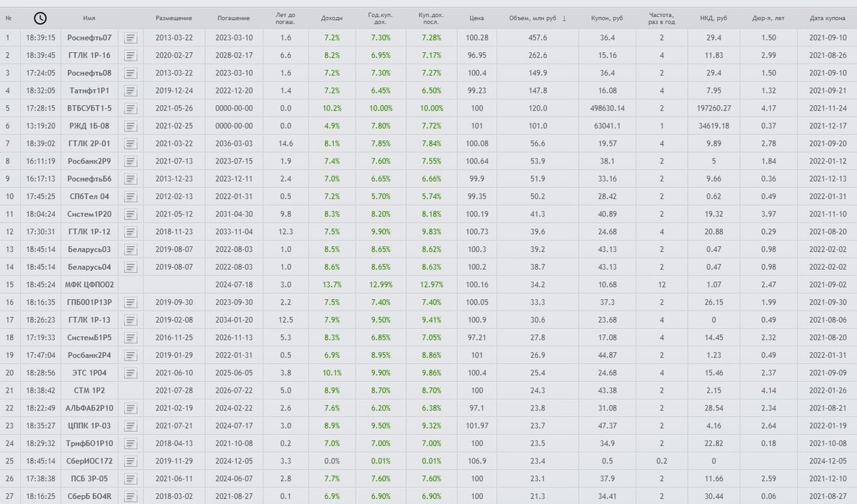Click price 96.95 in ГТЛК 1Р-16 row
This screenshot has height=504, width=857.
click(x=476, y=55)
